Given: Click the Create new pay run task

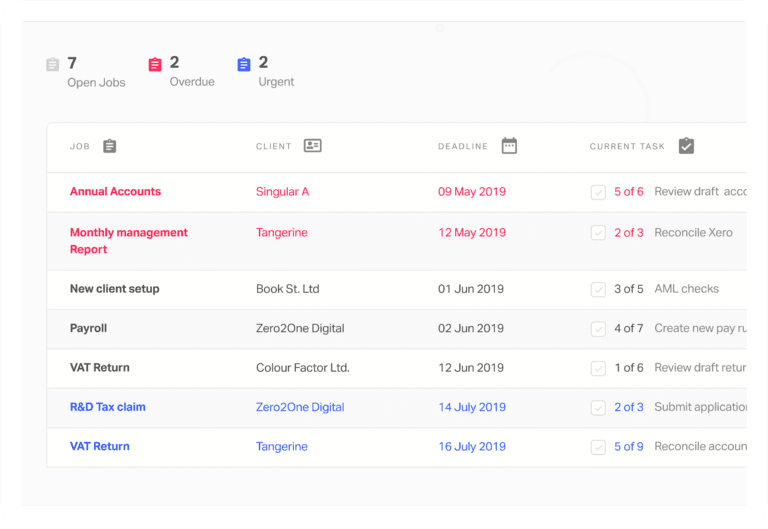Looking at the screenshot, I should click(x=700, y=328).
